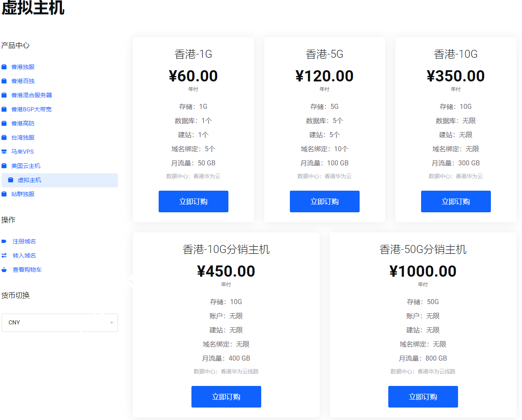The image size is (522, 420).
Task: Go to the 台湾独服 category
Action: (x=23, y=138)
